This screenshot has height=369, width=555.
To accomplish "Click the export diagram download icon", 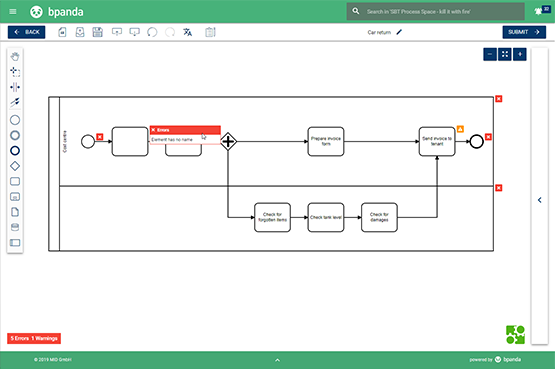I will pyautogui.click(x=135, y=32).
